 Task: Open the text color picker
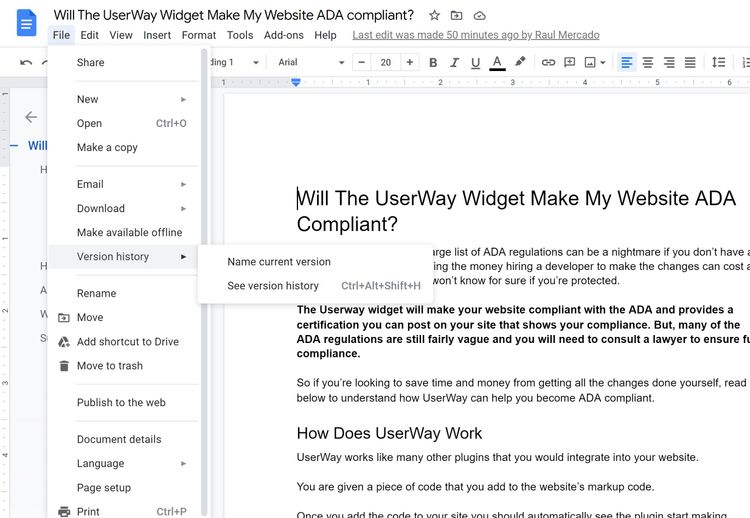click(x=497, y=62)
